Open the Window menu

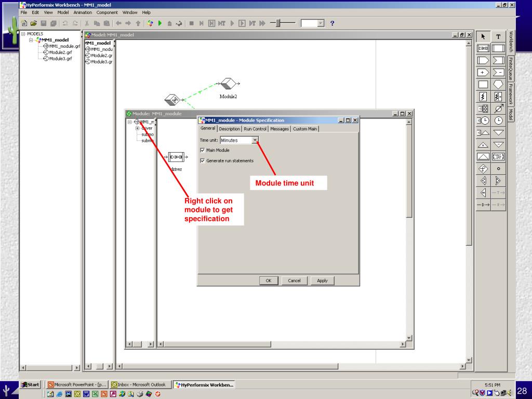pos(130,12)
